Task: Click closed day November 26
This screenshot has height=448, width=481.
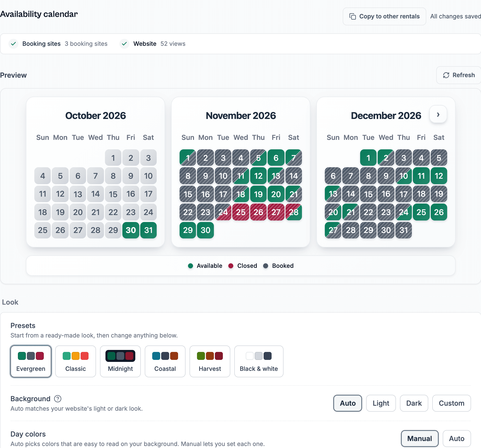Action: [x=258, y=212]
